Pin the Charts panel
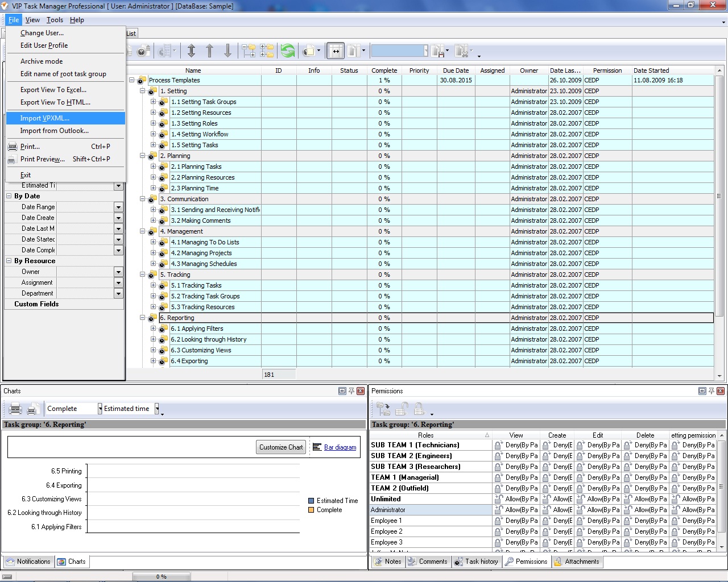This screenshot has width=728, height=582. tap(352, 390)
